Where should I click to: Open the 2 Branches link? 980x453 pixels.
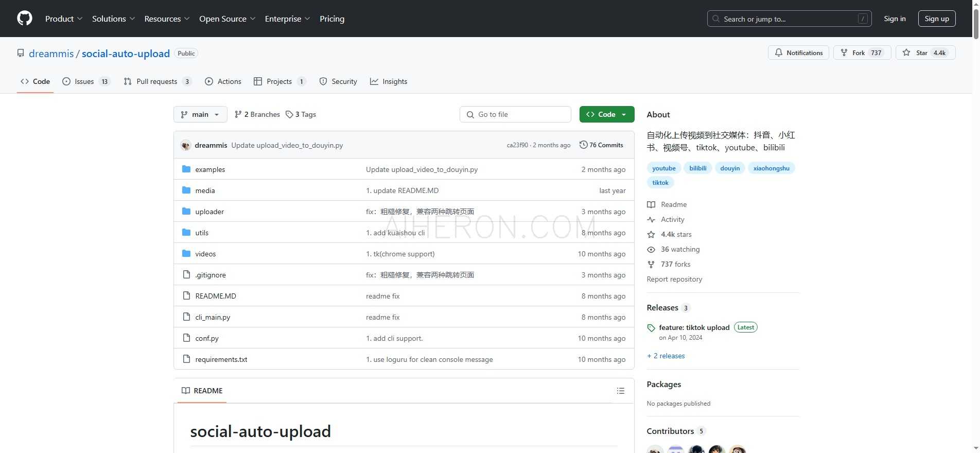257,114
